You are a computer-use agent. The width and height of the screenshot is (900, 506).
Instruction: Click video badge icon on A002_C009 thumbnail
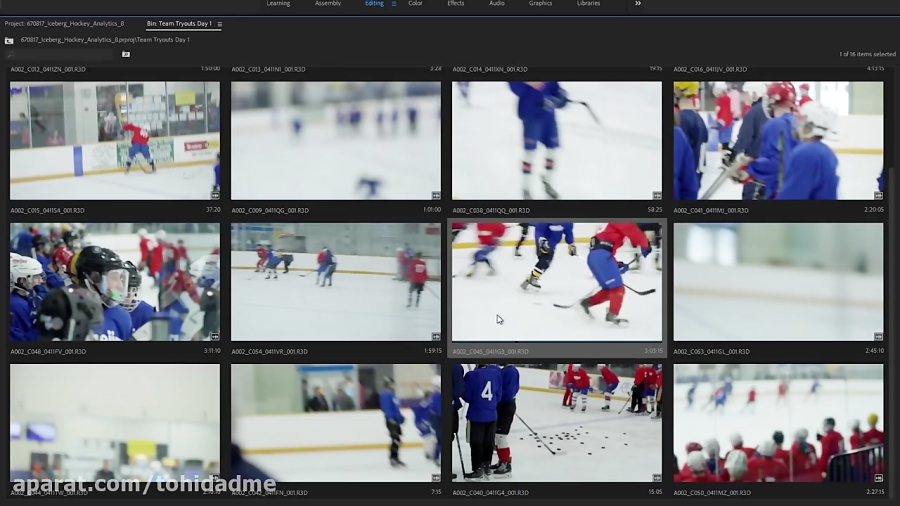436,195
